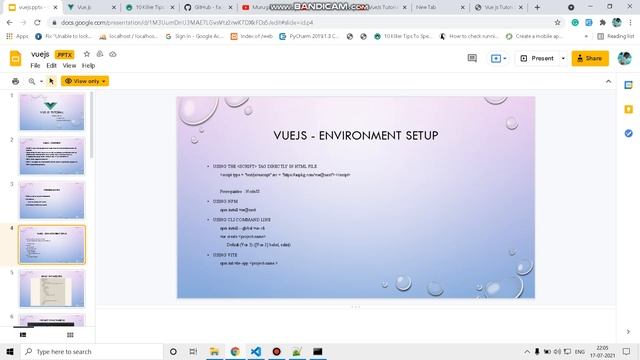Click the slide title VUEJS - ENVIRONMENT SETUP

click(x=356, y=136)
